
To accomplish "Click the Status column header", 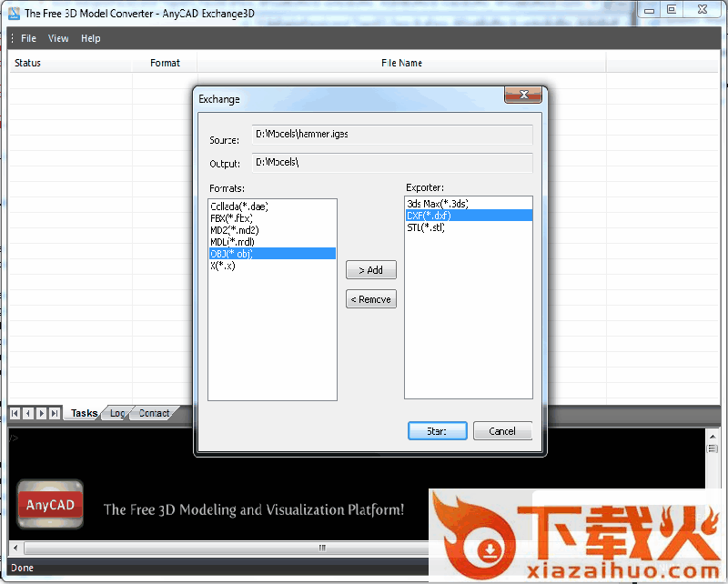I will [x=71, y=63].
